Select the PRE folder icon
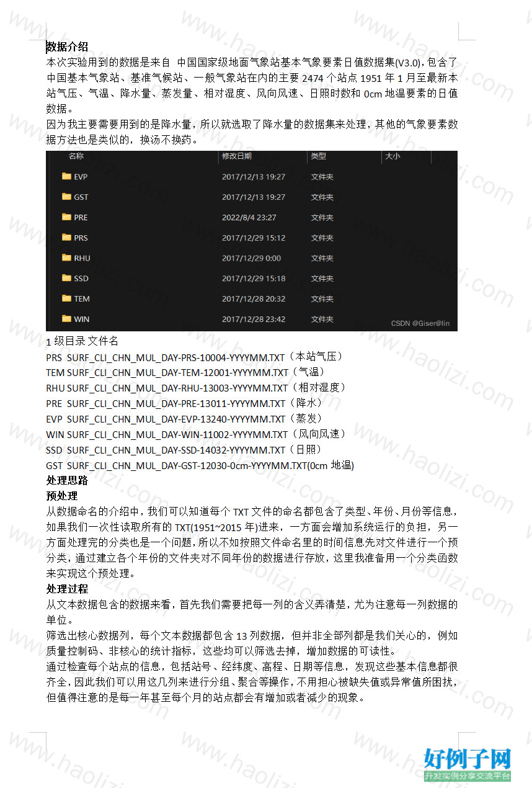 pyautogui.click(x=66, y=217)
